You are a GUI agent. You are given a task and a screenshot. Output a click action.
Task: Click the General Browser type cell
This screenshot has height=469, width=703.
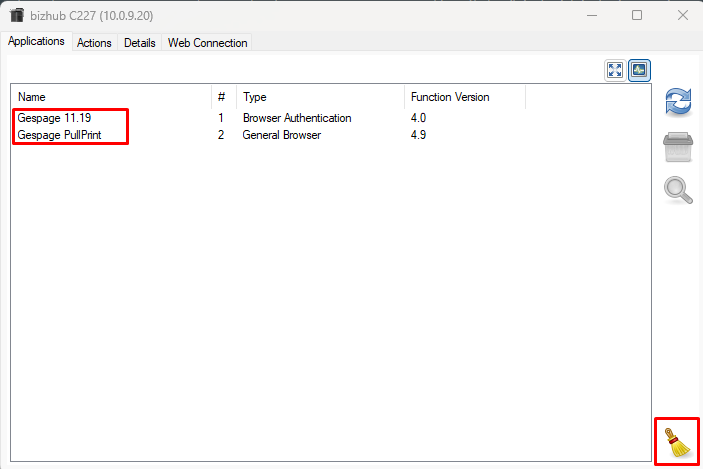coord(282,135)
